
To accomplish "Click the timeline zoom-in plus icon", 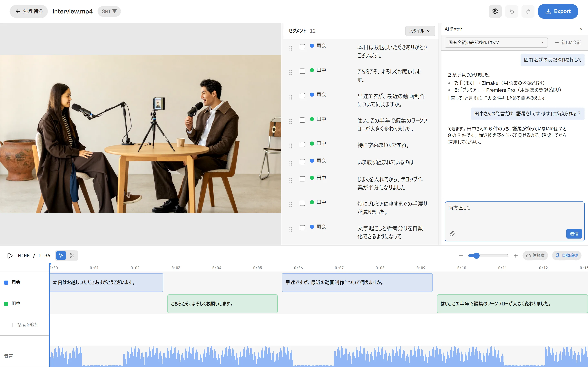I will (x=516, y=256).
